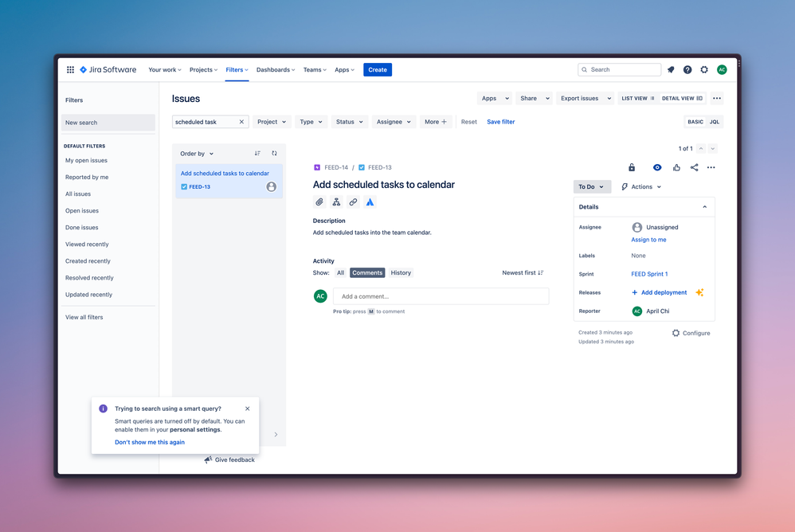795x532 pixels.
Task: Go to the previous issue arrow
Action: 701,148
